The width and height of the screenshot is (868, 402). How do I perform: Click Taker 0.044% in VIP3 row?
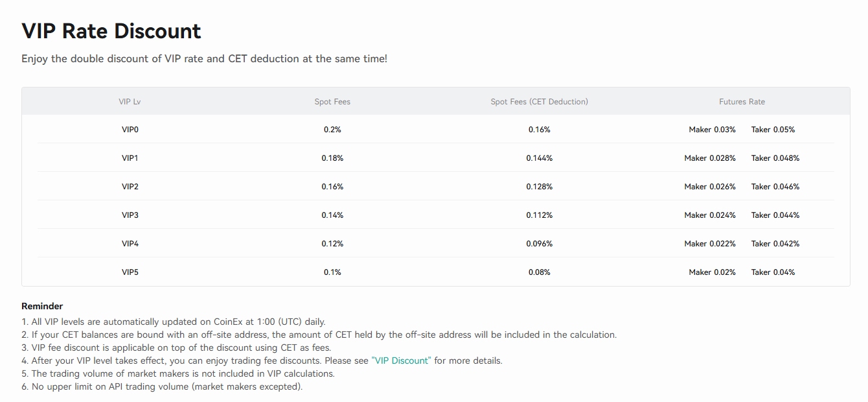click(775, 215)
